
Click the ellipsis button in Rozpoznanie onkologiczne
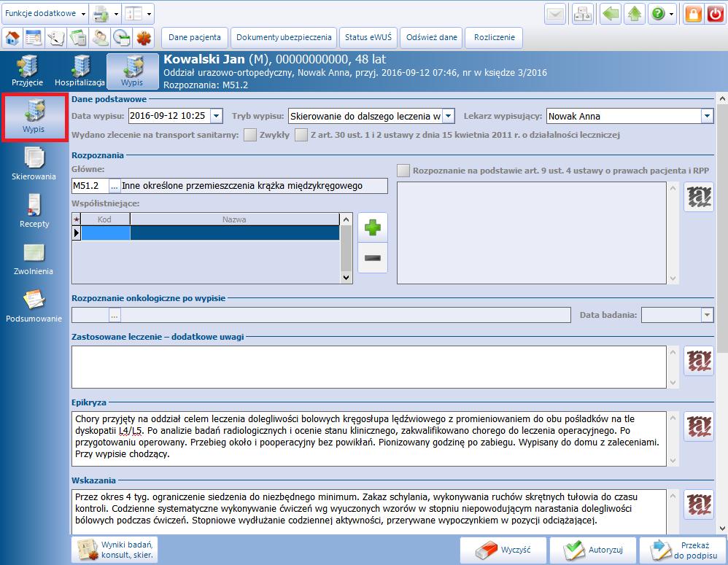pos(115,315)
